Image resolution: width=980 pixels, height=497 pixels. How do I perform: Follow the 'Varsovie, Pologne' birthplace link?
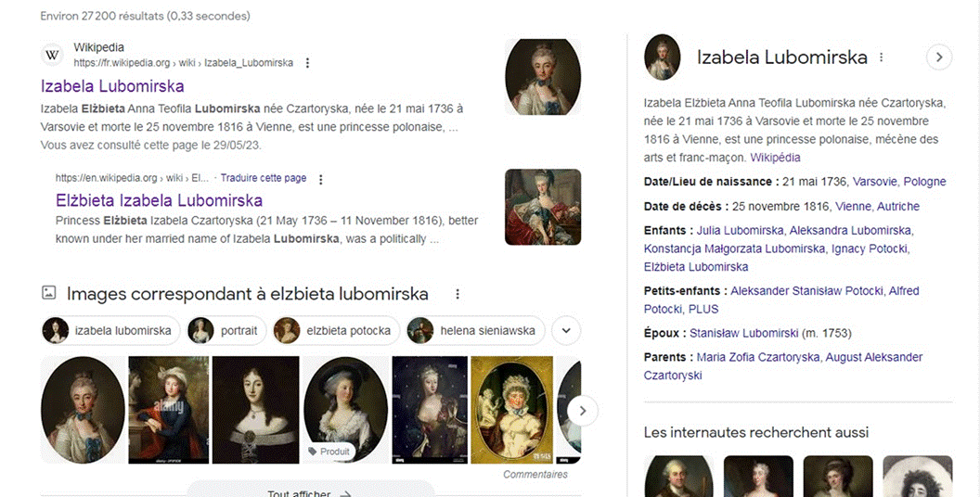coord(899,182)
